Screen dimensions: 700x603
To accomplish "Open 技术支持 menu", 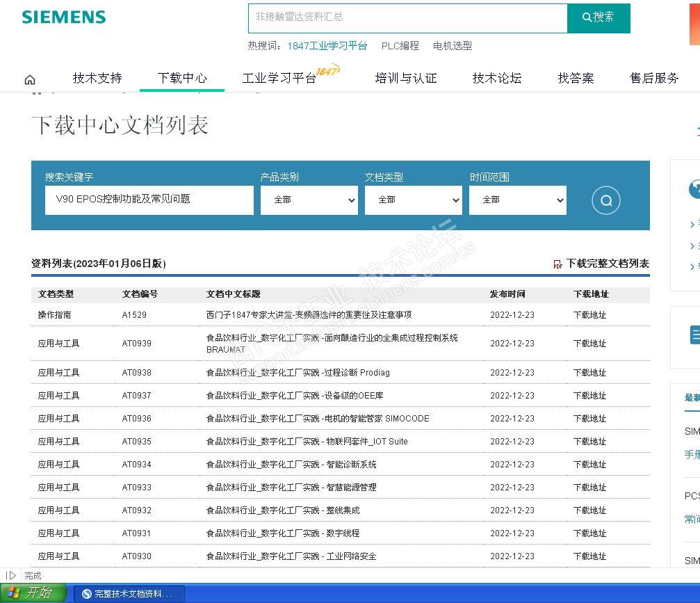I will [97, 78].
